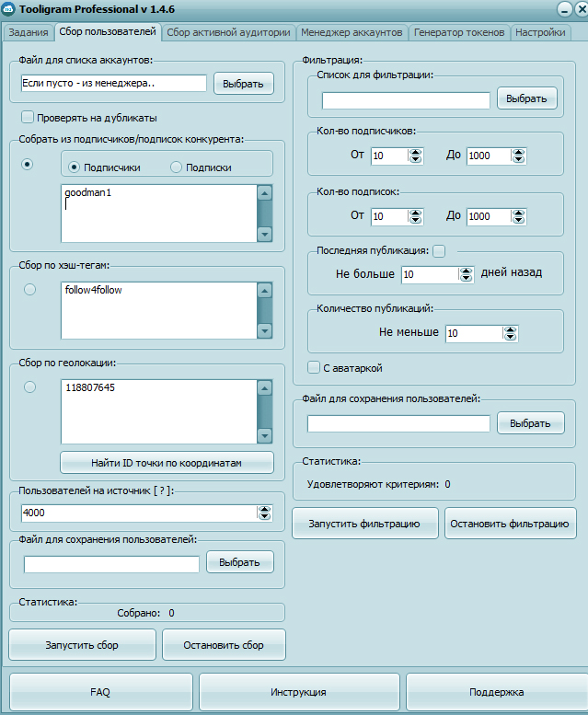Click the Запустить сбор button

point(82,645)
